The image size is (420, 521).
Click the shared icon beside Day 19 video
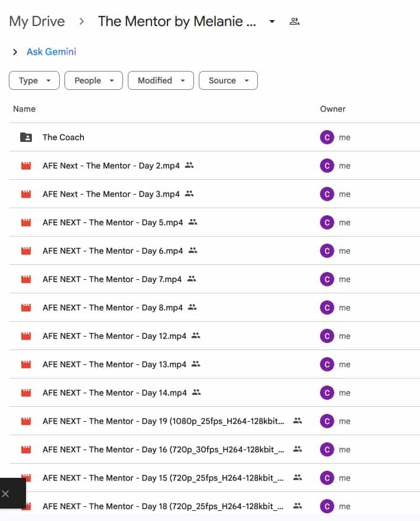click(x=298, y=421)
